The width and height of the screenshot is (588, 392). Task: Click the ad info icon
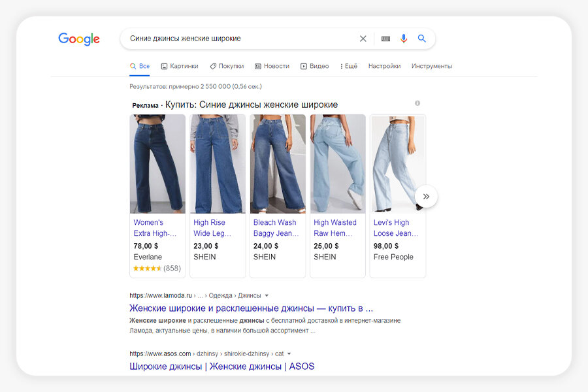[x=417, y=103]
